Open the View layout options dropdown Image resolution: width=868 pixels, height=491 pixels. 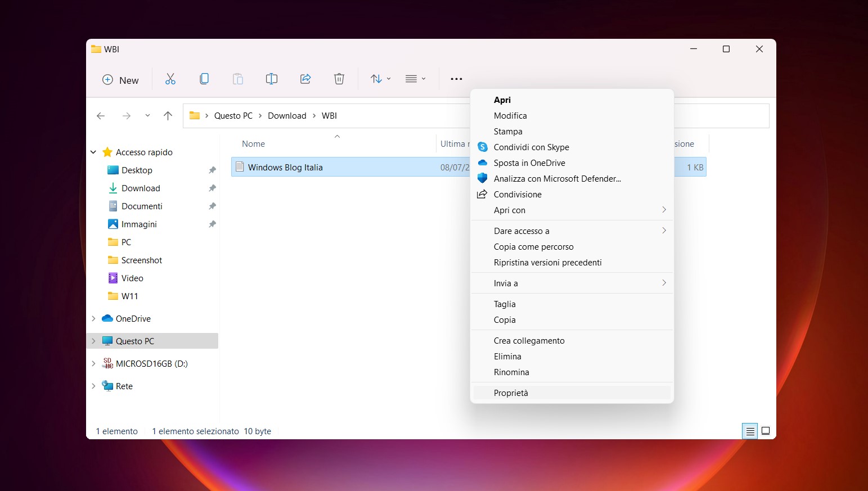[x=416, y=79]
